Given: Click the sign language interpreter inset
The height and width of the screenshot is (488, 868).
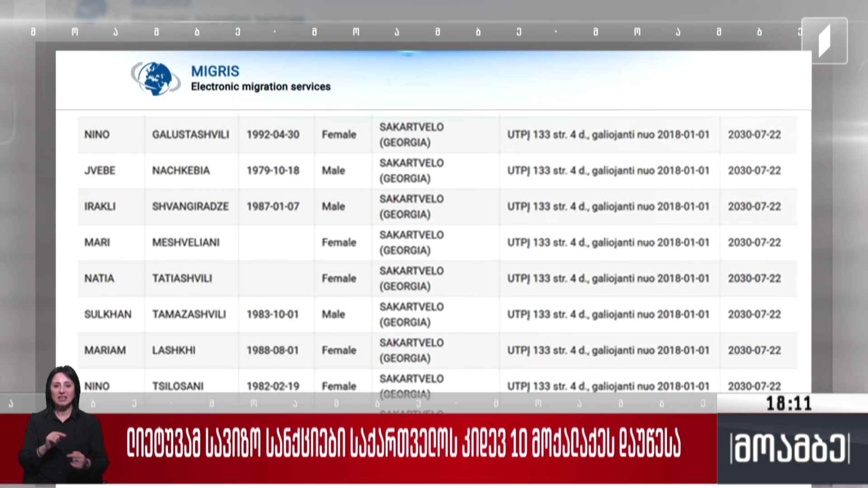Looking at the screenshot, I should [63, 424].
